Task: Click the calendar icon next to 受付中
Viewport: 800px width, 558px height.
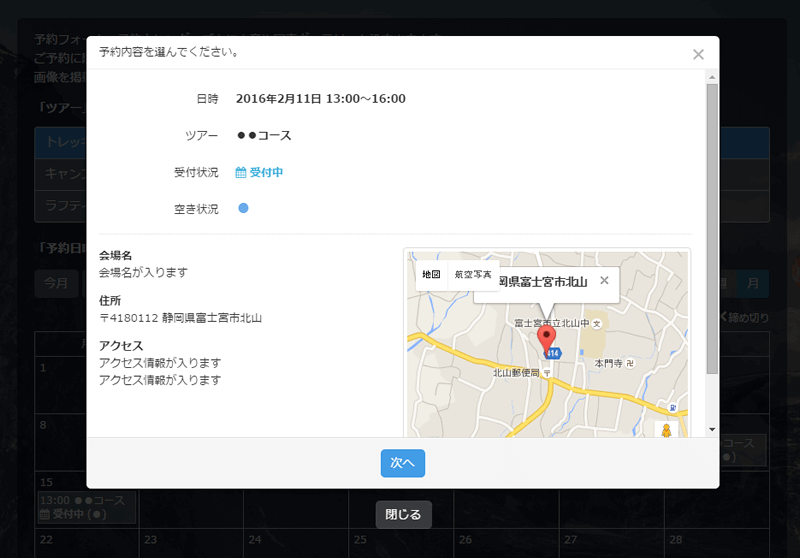Action: (x=240, y=172)
